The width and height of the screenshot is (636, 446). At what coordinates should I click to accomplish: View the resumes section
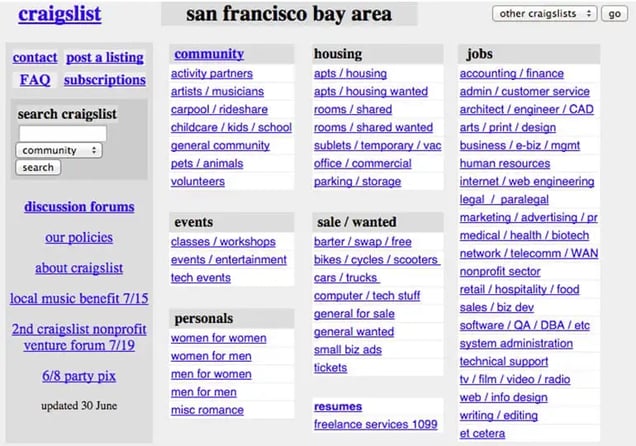click(338, 407)
